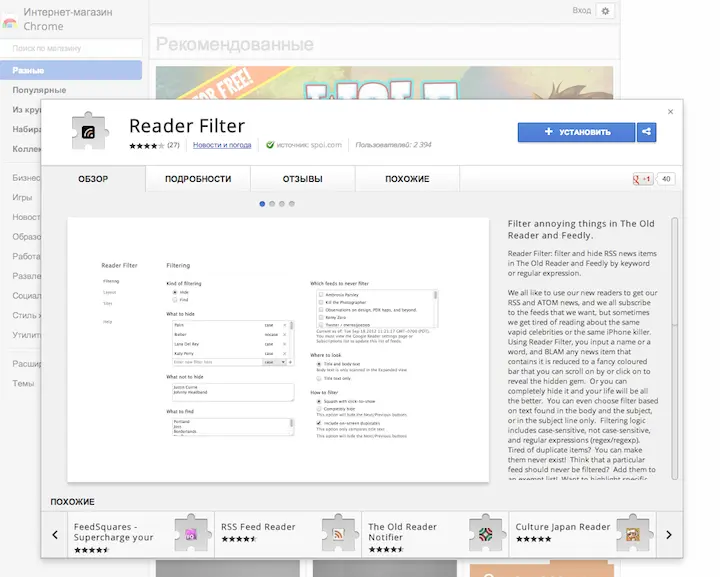
Task: Open The Old Reader Notifier title
Action: pos(402,532)
